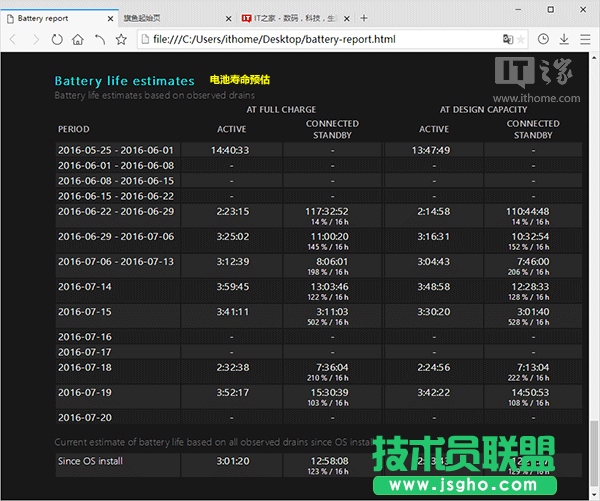Click the AT DESIGN CAPACITY header
The width and height of the screenshot is (600, 501).
coord(483,110)
